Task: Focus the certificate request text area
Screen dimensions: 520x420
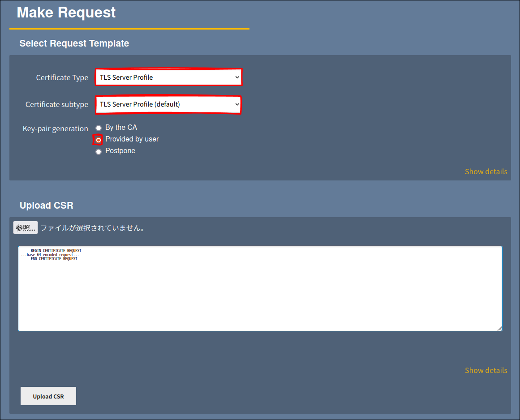Action: point(260,288)
